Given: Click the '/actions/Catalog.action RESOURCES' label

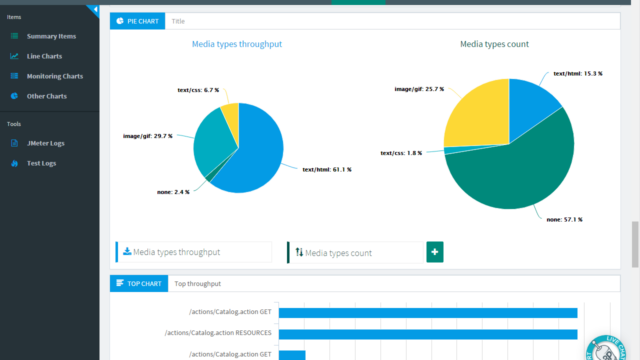Looking at the screenshot, I should (218, 333).
